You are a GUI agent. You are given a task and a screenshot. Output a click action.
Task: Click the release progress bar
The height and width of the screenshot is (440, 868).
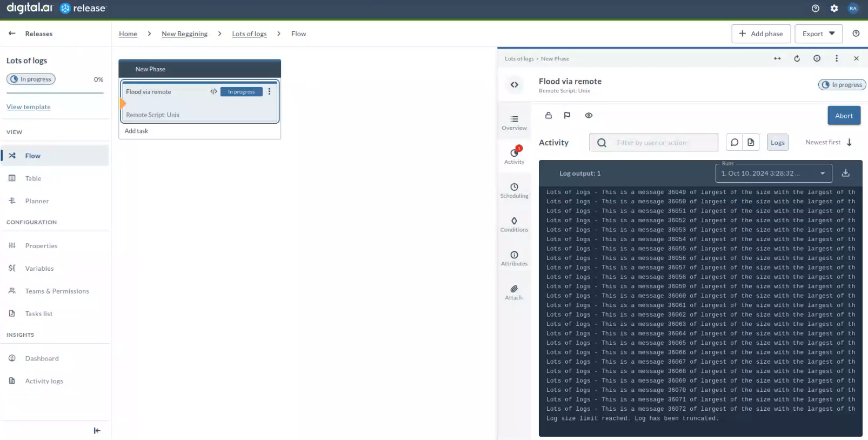(55, 93)
